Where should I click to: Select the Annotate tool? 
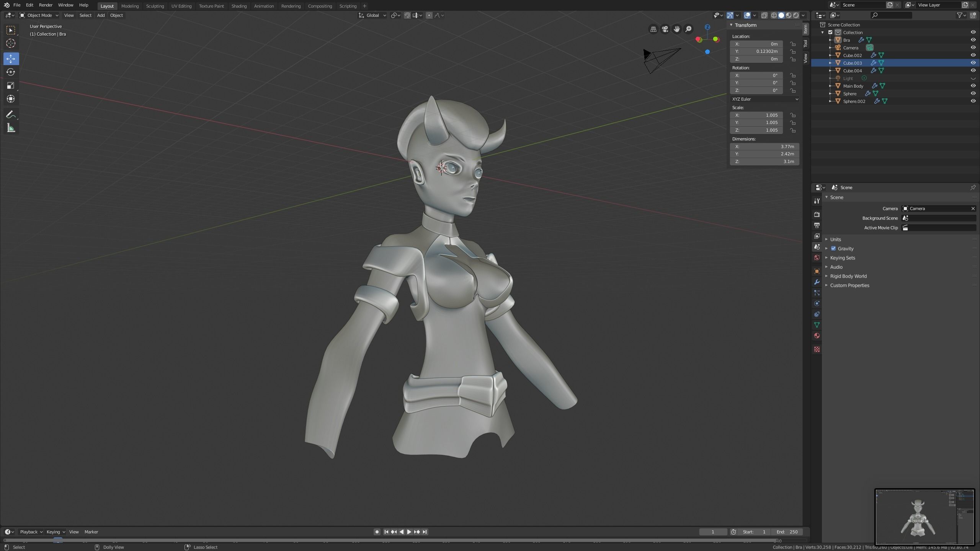click(x=11, y=114)
